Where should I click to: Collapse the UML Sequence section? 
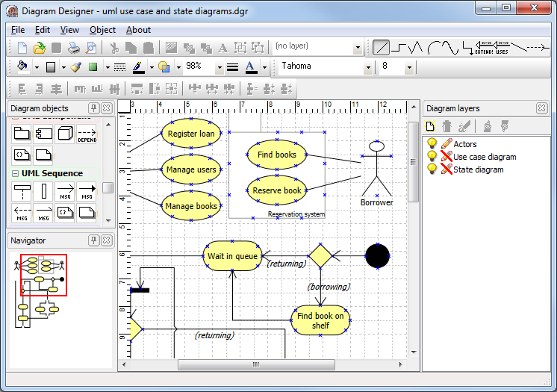15,173
